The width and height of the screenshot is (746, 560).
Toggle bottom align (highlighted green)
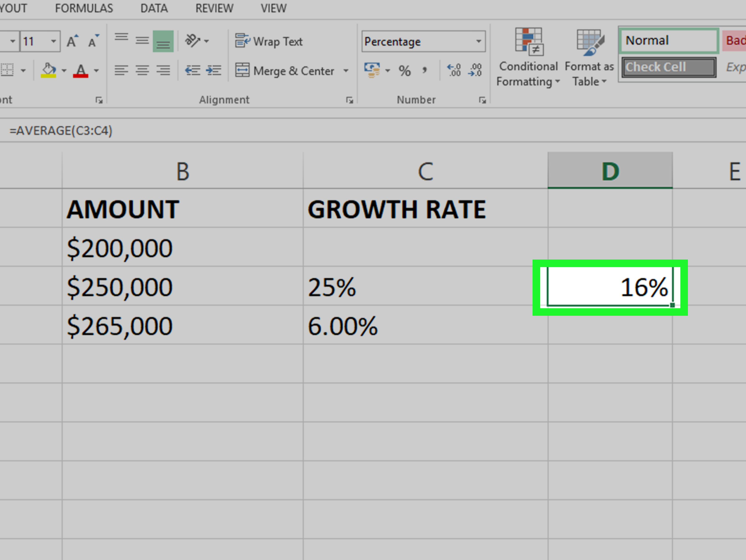163,41
